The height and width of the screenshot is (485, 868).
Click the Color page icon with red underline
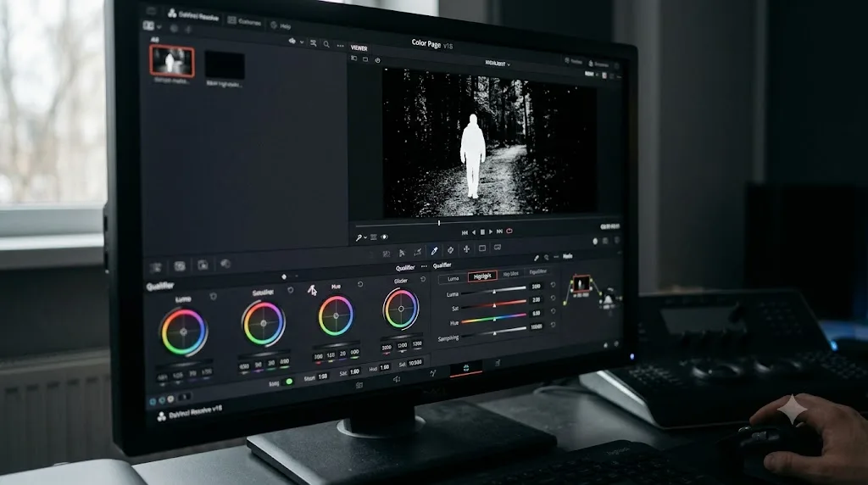point(466,369)
